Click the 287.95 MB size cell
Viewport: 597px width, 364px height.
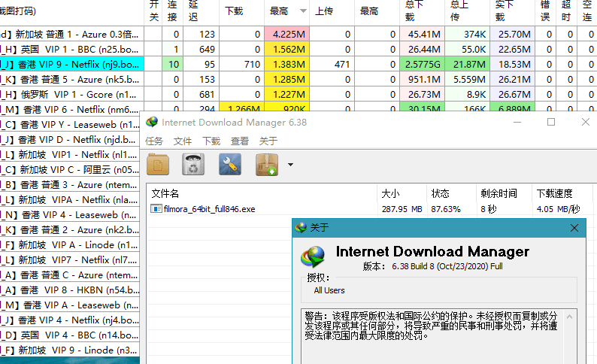[402, 209]
